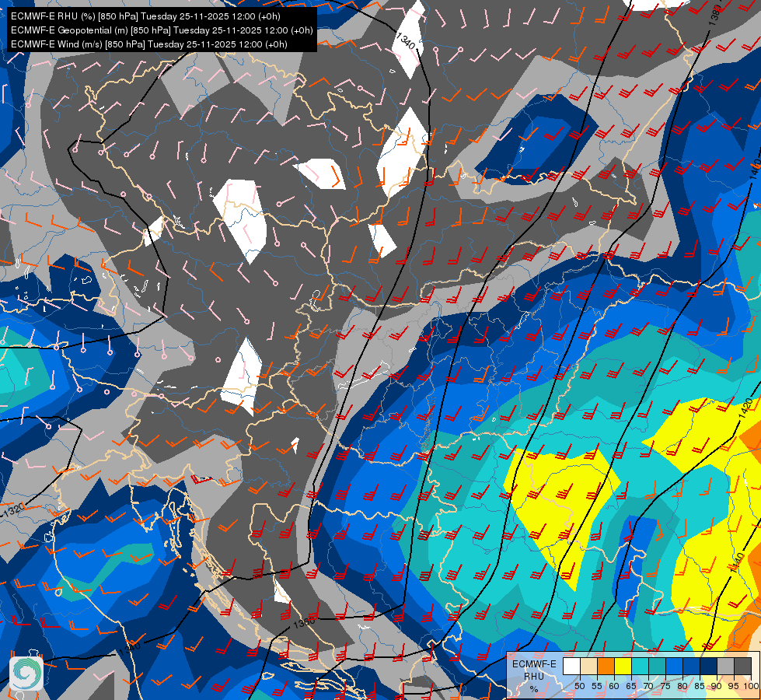Click the 1320 contour label

[x=13, y=510]
